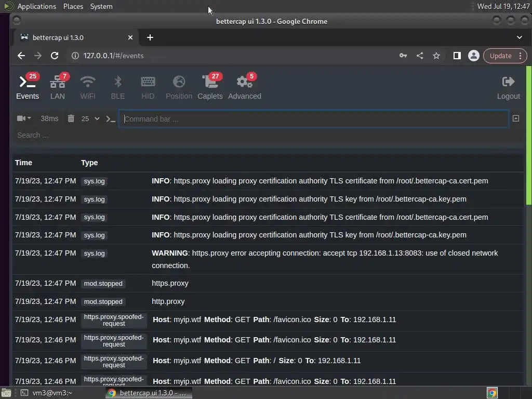The height and width of the screenshot is (399, 532).
Task: Click the trash icon to clear events
Action: click(71, 118)
